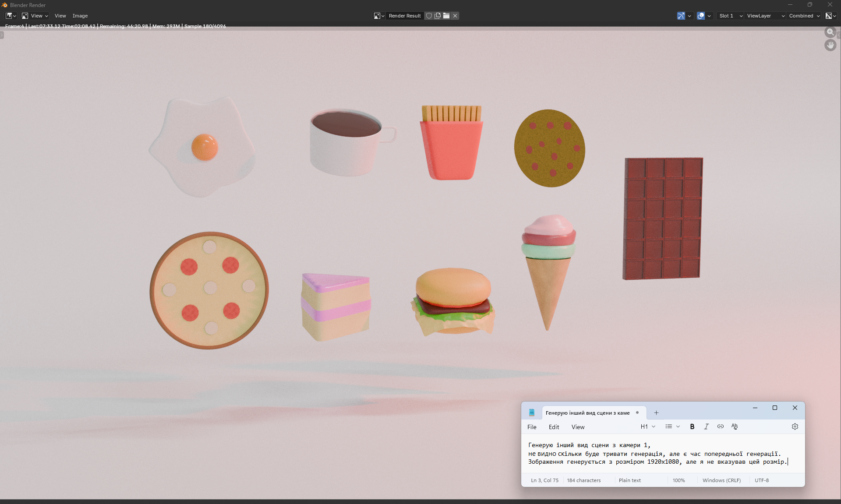Click the pan hand gizmo
This screenshot has height=504, width=841.
(x=830, y=45)
